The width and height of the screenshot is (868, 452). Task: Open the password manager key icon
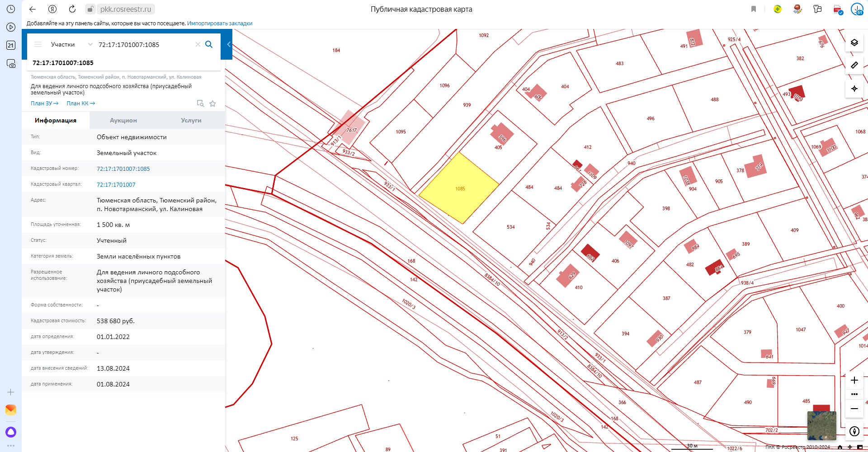[817, 9]
